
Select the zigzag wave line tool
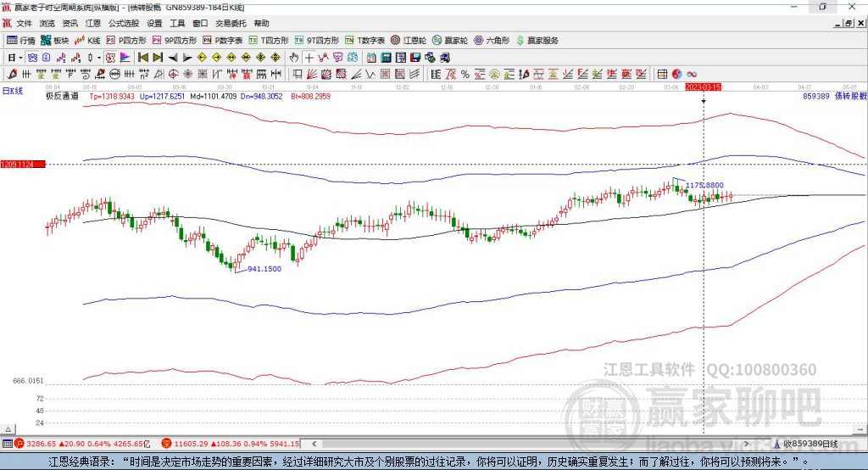coord(370,74)
